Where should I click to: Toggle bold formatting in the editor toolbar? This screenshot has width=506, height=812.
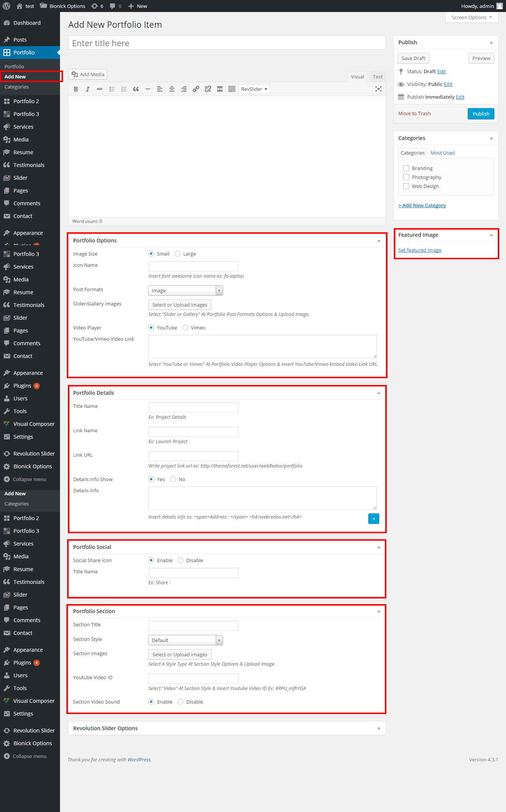pos(76,89)
